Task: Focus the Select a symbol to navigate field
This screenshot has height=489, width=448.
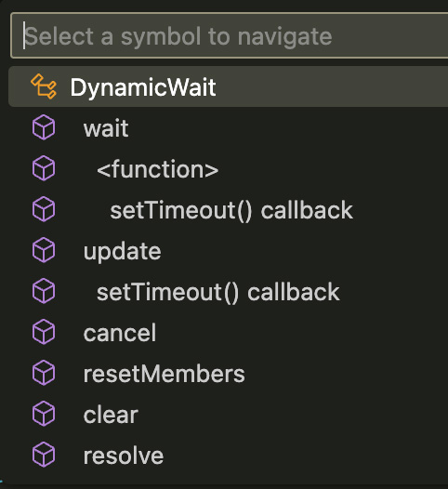Action: point(230,35)
